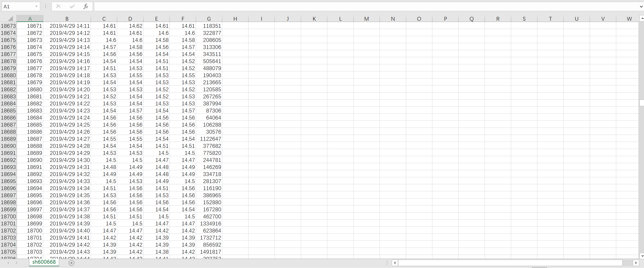Select row header 18705
Viewport: 644px width, 268px height.
point(8,252)
